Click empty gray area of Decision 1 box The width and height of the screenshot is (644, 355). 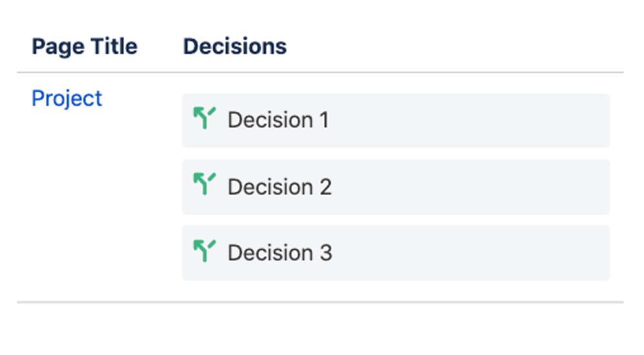tap(471, 120)
